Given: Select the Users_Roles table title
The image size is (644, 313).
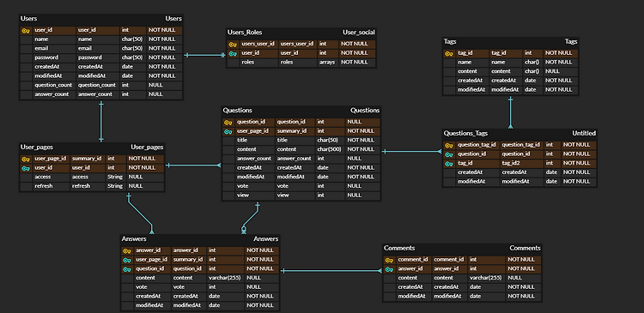Looking at the screenshot, I should pyautogui.click(x=245, y=33).
